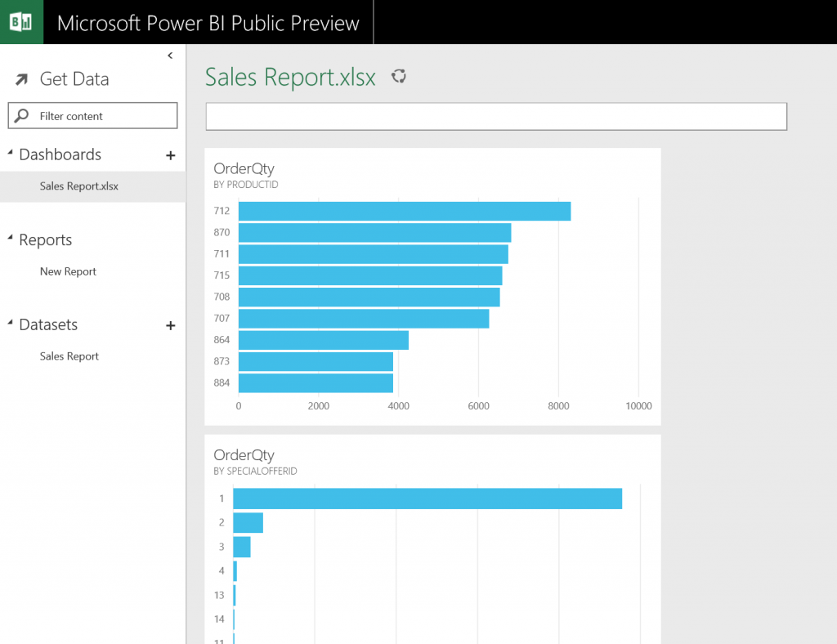837x644 pixels.
Task: Click the magnifier icon in Filter content
Action: [x=23, y=116]
